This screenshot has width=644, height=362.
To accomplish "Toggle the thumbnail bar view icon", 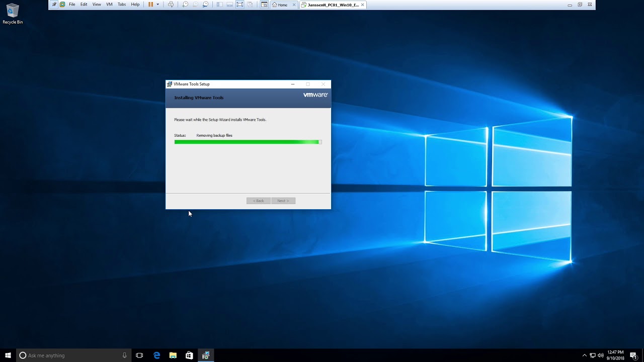I will click(229, 5).
